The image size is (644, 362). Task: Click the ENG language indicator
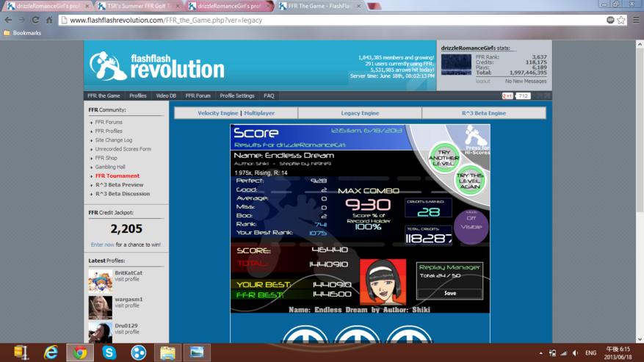pyautogui.click(x=590, y=353)
